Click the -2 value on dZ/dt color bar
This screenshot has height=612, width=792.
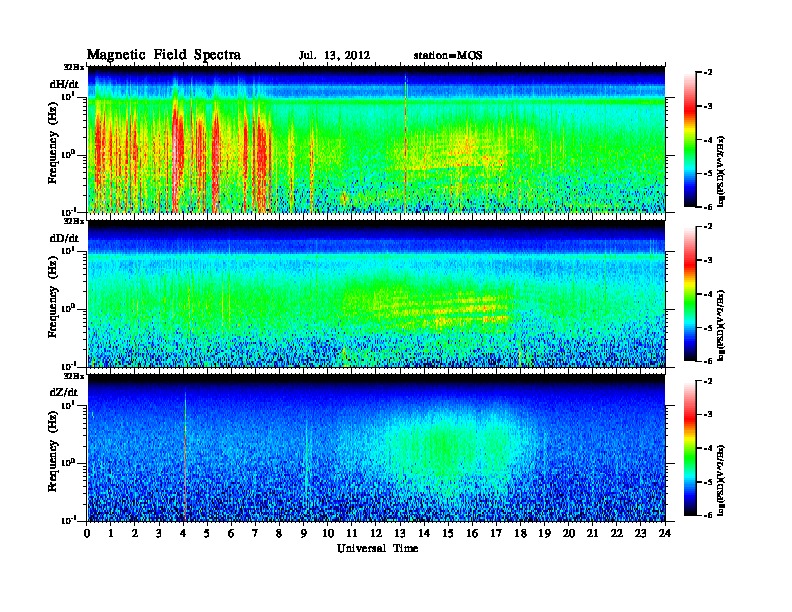click(708, 381)
